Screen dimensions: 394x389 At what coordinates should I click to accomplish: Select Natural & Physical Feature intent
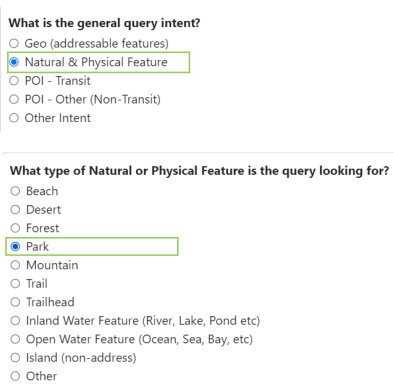click(x=14, y=62)
